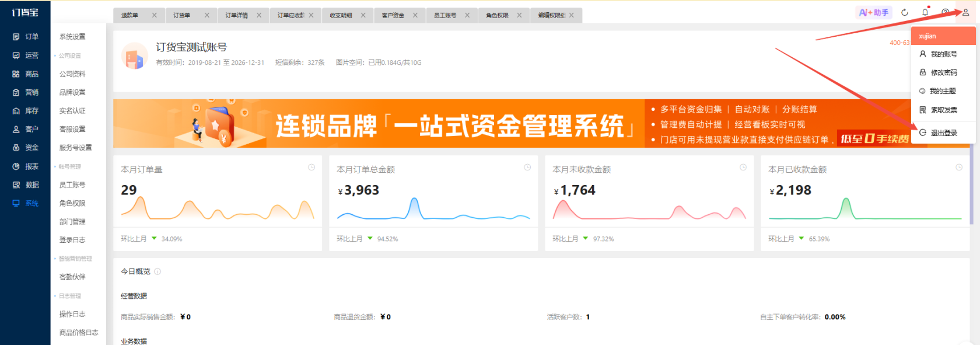
Task: Open the help question-mark icon
Action: pyautogui.click(x=946, y=12)
